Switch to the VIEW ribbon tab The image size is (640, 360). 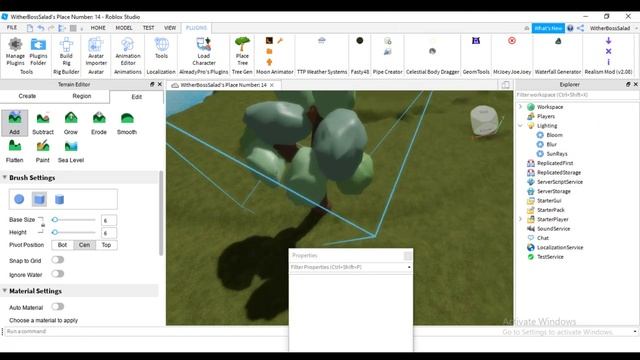click(x=170, y=28)
